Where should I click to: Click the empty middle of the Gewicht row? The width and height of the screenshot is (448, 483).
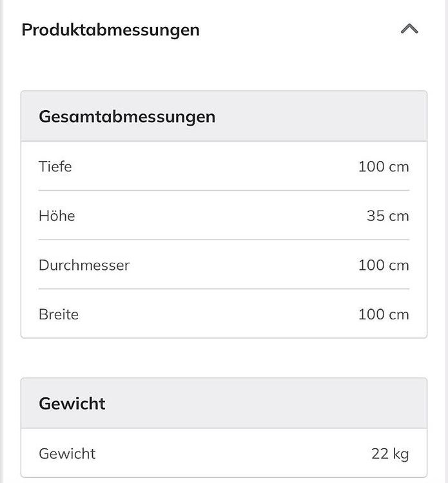click(x=233, y=454)
